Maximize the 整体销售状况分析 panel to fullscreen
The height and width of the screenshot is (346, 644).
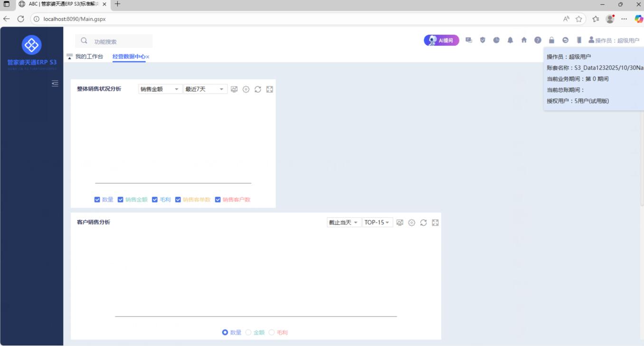coord(270,89)
